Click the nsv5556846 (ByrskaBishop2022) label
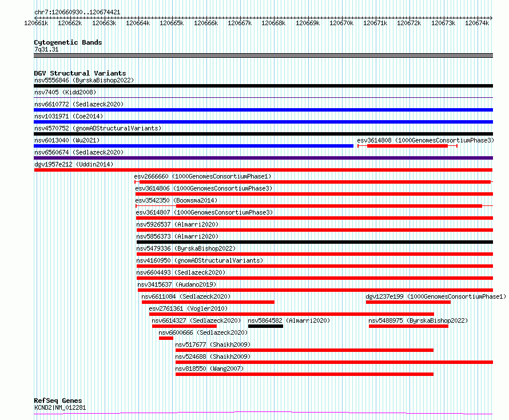 pos(84,80)
